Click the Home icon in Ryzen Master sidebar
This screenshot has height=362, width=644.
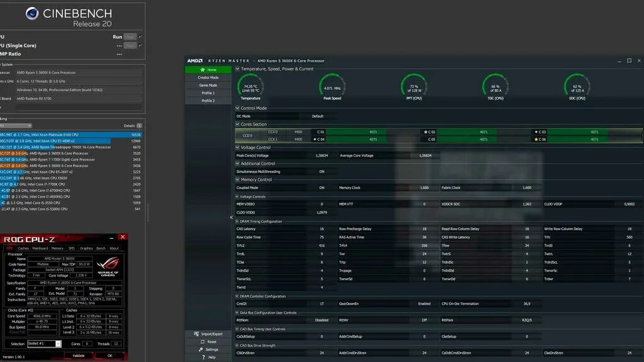click(x=203, y=70)
